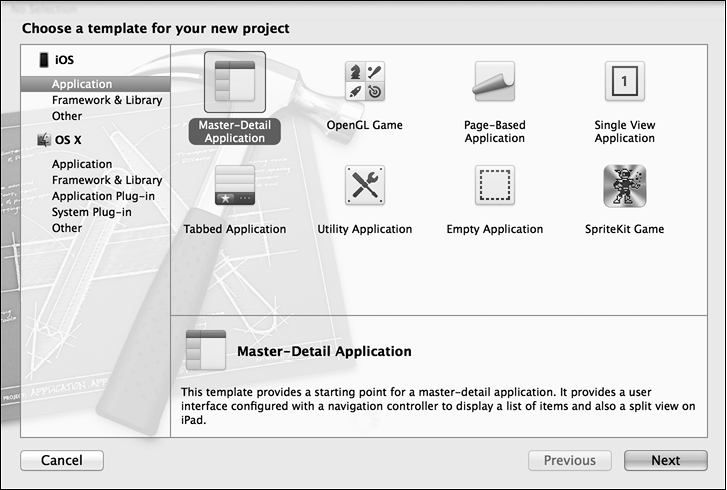
Task: Select the System Plug-in category
Action: (x=92, y=212)
